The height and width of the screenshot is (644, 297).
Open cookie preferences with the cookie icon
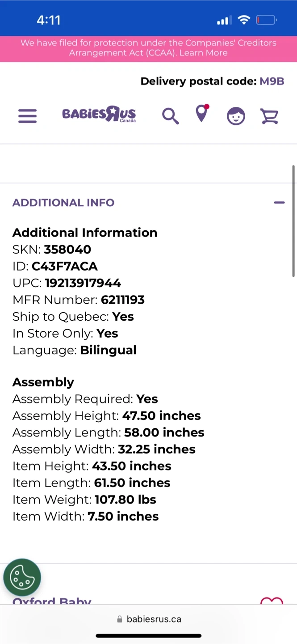coord(22,577)
